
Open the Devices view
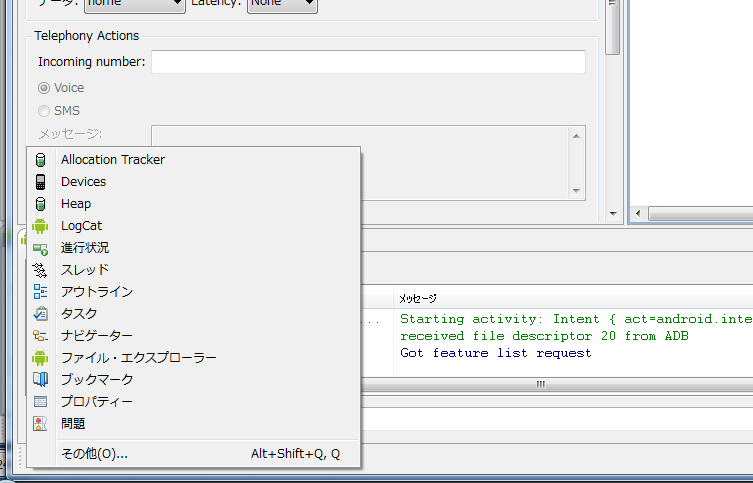pyautogui.click(x=194, y=182)
